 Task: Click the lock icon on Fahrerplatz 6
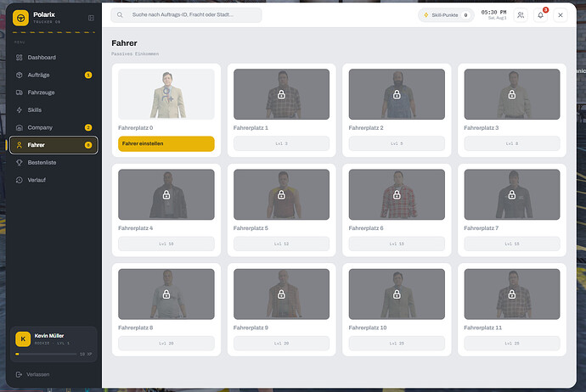pos(397,194)
